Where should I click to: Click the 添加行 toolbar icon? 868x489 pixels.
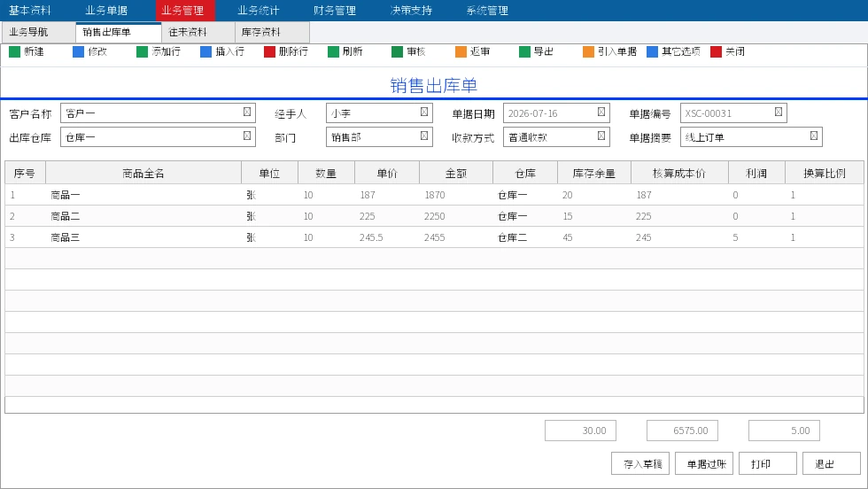click(143, 51)
